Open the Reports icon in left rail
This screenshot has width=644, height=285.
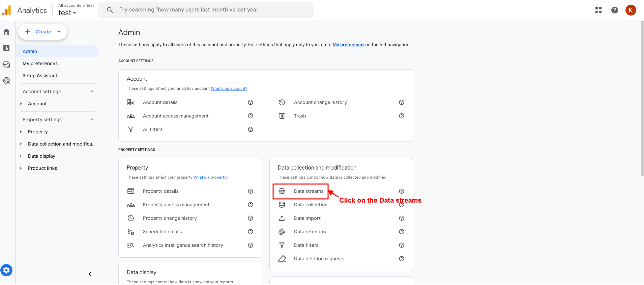point(6,48)
